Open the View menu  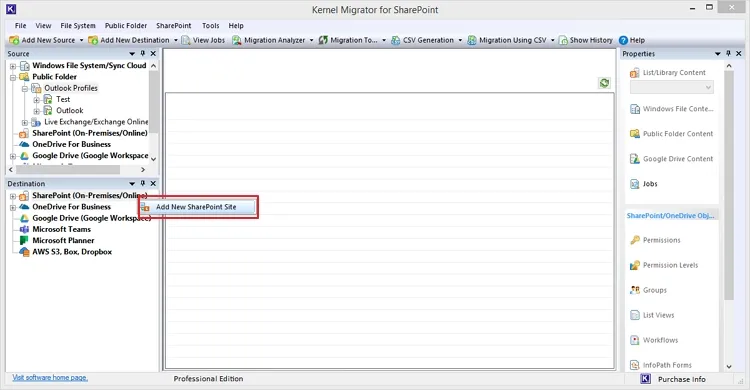tap(43, 25)
